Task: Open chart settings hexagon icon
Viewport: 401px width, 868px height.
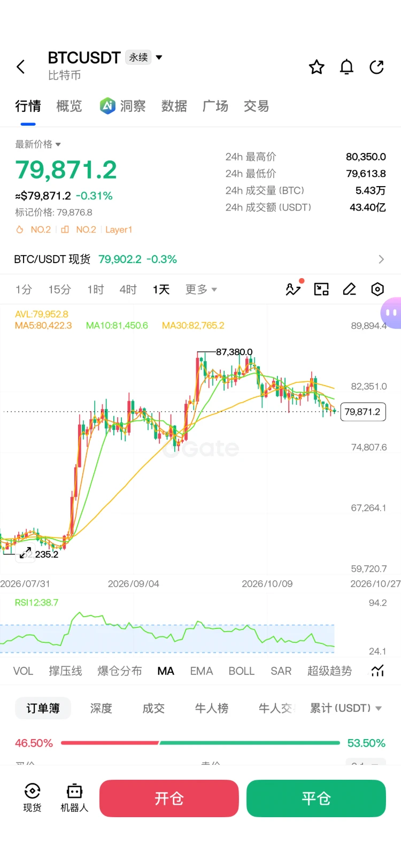Action: click(x=377, y=289)
